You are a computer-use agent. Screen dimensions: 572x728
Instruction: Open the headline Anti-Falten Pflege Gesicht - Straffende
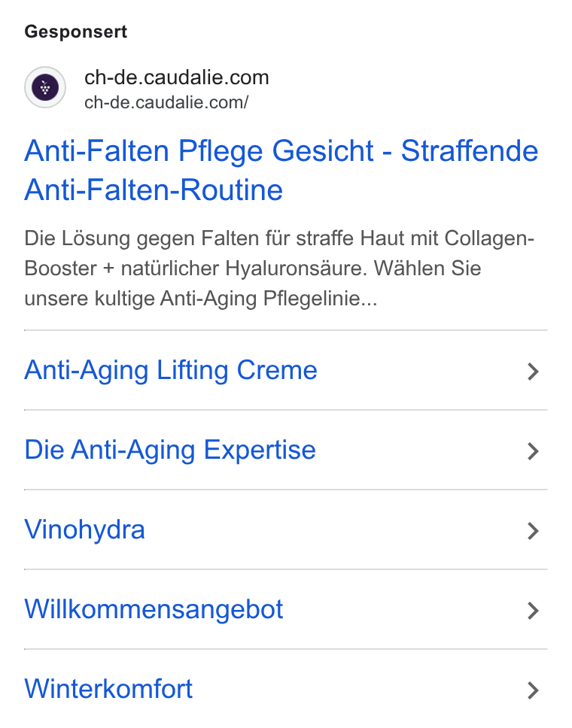(x=281, y=151)
